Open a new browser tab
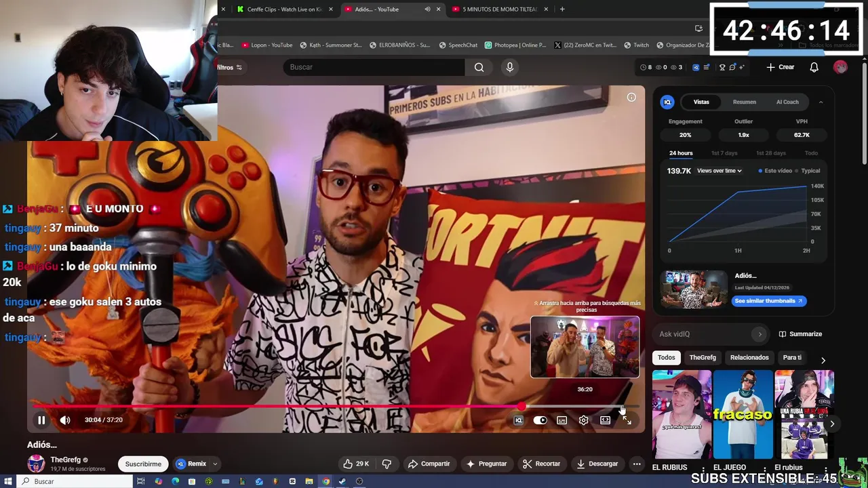Screen dimensions: 868x488 coord(562,9)
